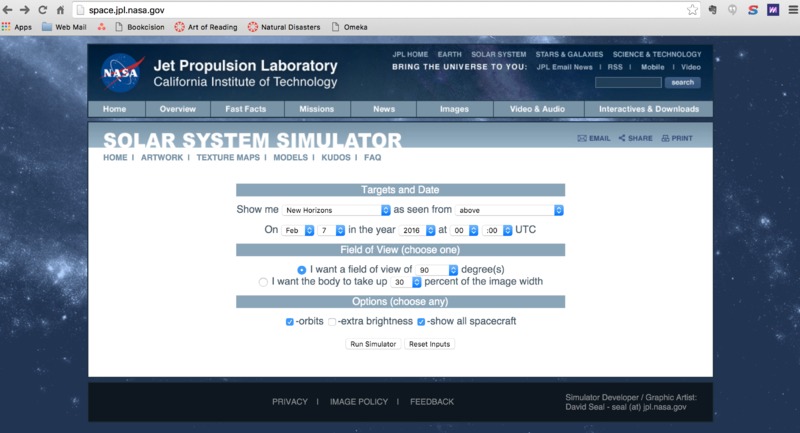Open the Apps grid shortcut
800x433 pixels.
click(x=17, y=27)
